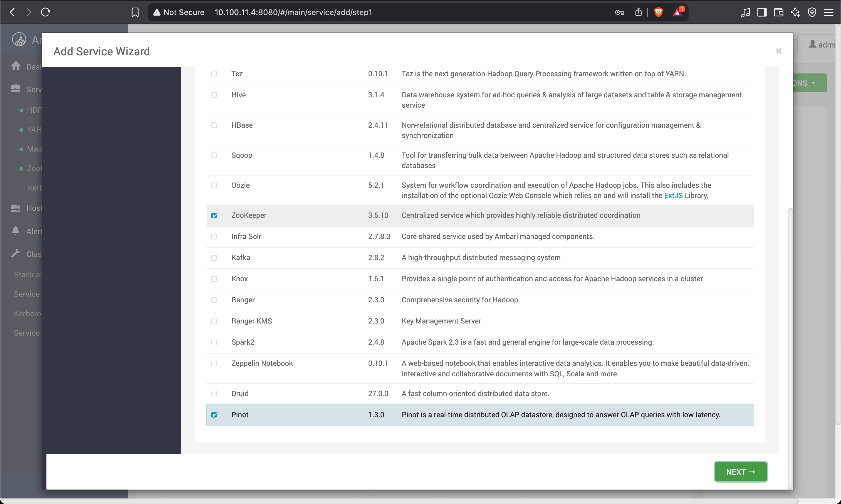
Task: Check the Spark2 service checkbox
Action: click(214, 342)
